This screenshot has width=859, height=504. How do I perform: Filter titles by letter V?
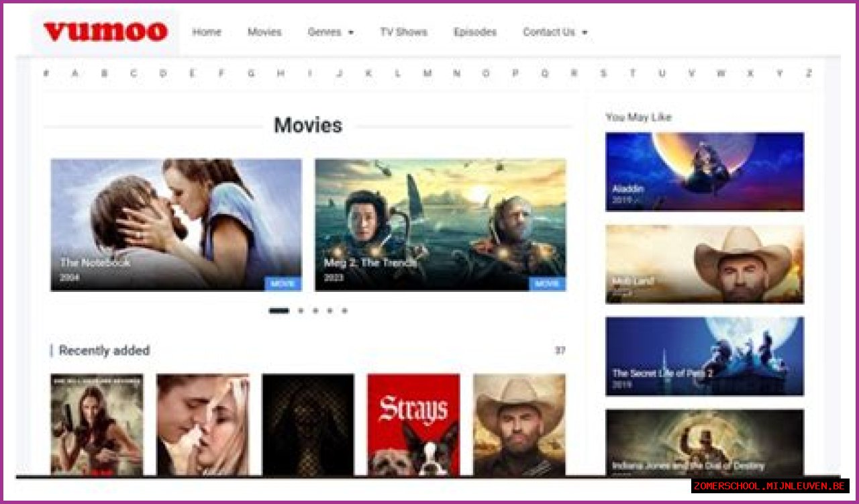691,73
